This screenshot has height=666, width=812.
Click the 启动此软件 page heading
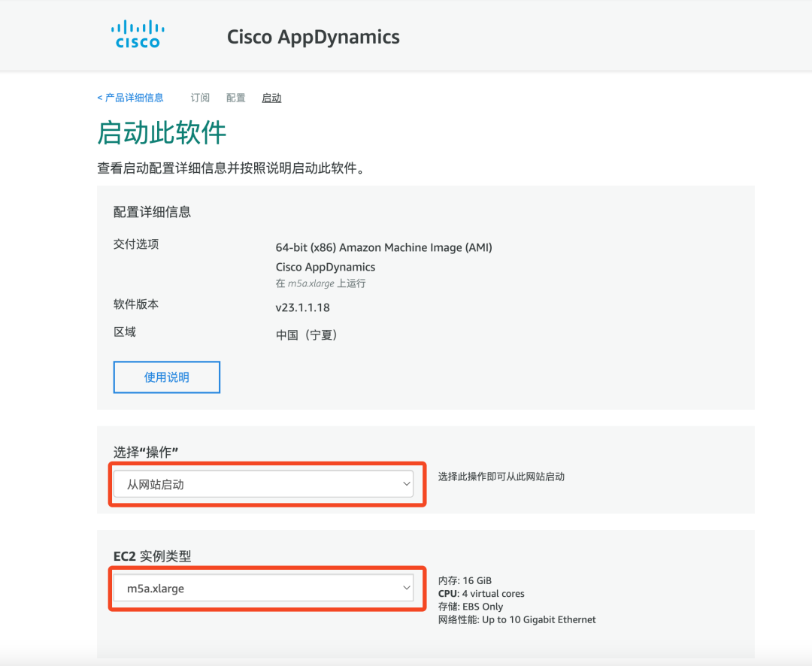(162, 133)
